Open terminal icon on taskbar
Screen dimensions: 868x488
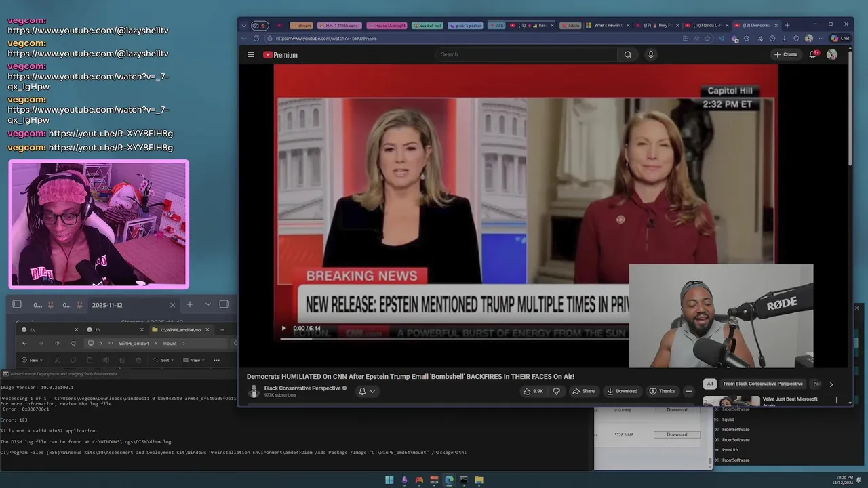(464, 480)
